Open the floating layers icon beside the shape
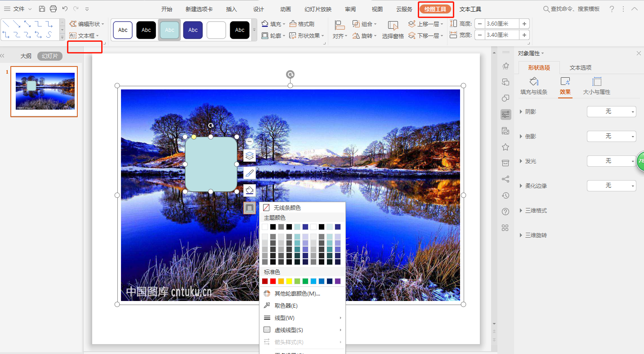This screenshot has width=644, height=354. click(x=250, y=155)
